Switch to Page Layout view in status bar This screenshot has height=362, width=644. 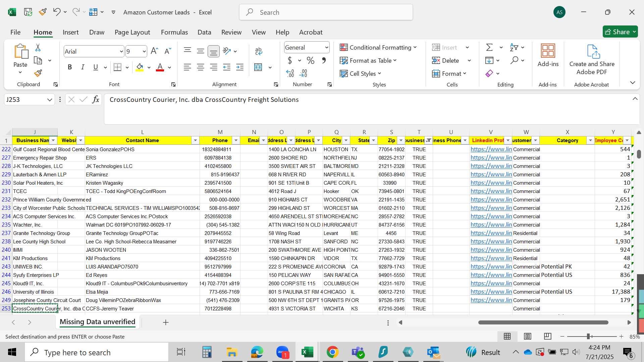coord(527,336)
